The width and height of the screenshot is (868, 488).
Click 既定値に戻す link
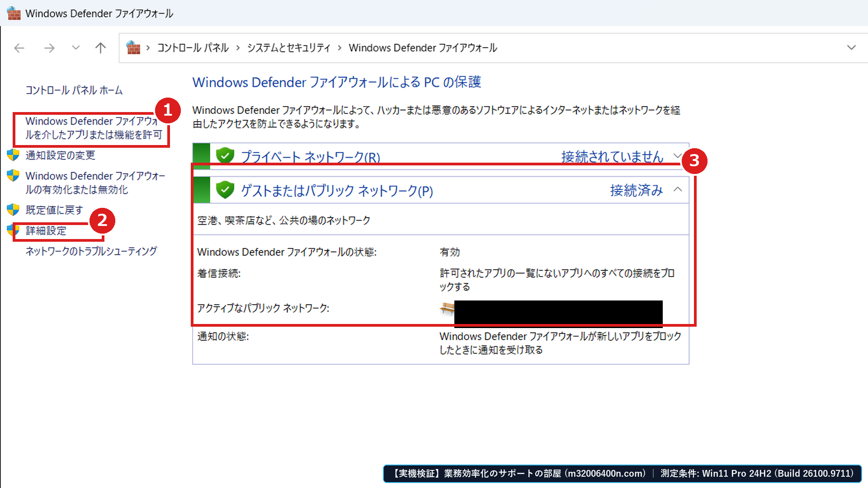(x=54, y=210)
